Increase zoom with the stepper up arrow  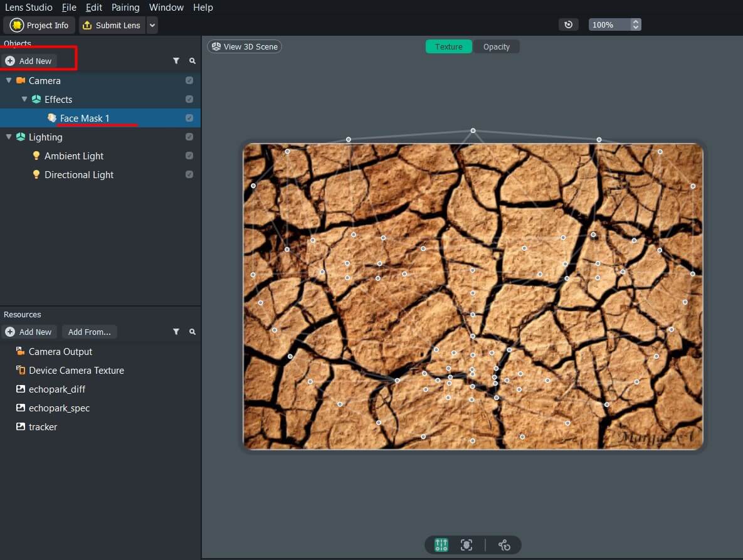tap(636, 22)
